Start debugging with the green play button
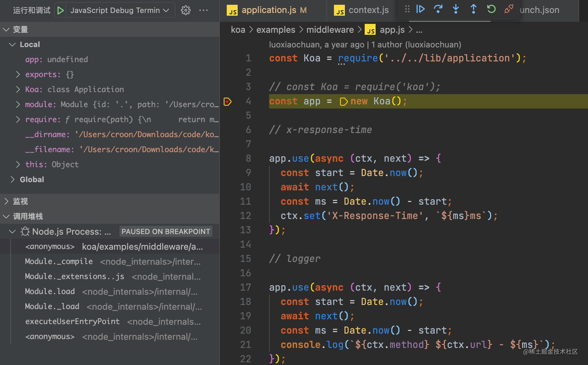The height and width of the screenshot is (365, 588). coord(60,10)
